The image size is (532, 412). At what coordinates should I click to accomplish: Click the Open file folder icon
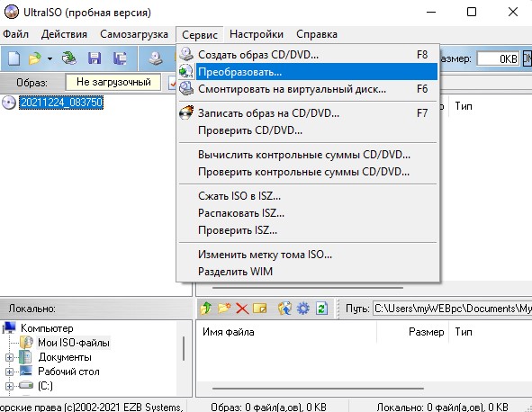click(34, 58)
